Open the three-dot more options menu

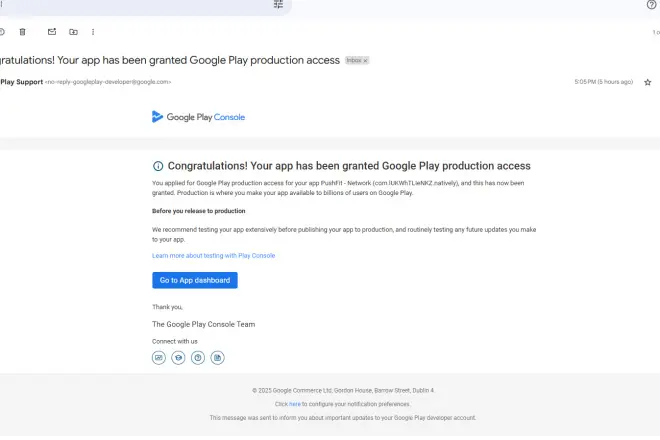click(93, 32)
